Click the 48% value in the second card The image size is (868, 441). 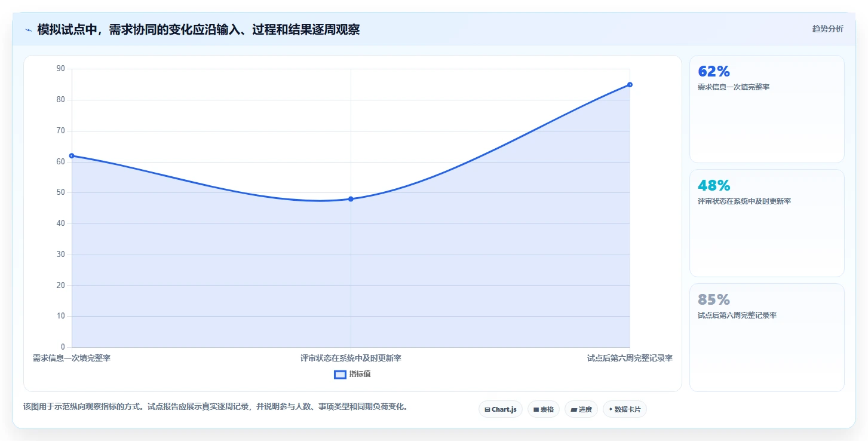pos(714,186)
